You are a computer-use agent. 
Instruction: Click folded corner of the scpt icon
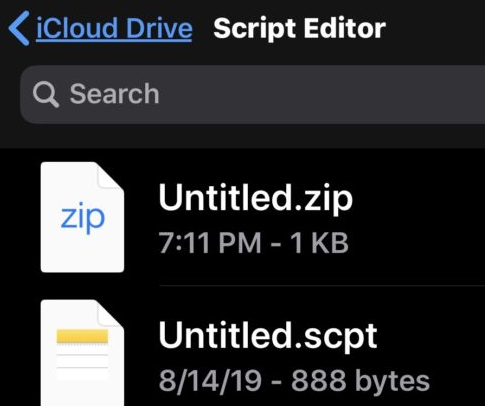click(x=110, y=314)
